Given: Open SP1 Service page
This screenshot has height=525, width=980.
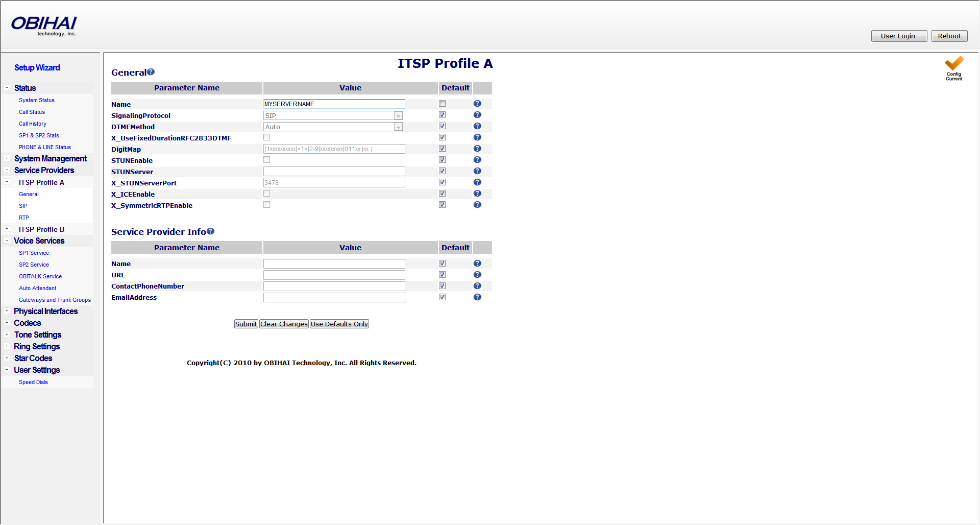Looking at the screenshot, I should (x=34, y=253).
